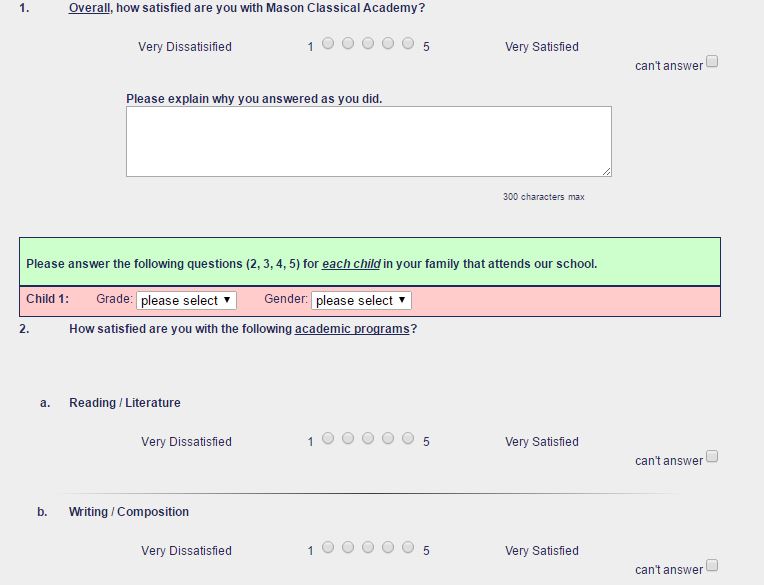The width and height of the screenshot is (764, 585).
Task: Select rating 1 for Reading / Literature
Action: pyautogui.click(x=327, y=438)
